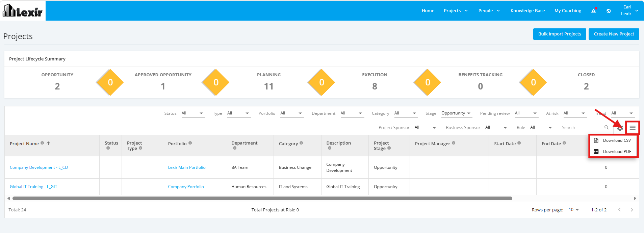Click info icon beside Project Manager header
Viewport: 644px width, 233px height.
(454, 143)
